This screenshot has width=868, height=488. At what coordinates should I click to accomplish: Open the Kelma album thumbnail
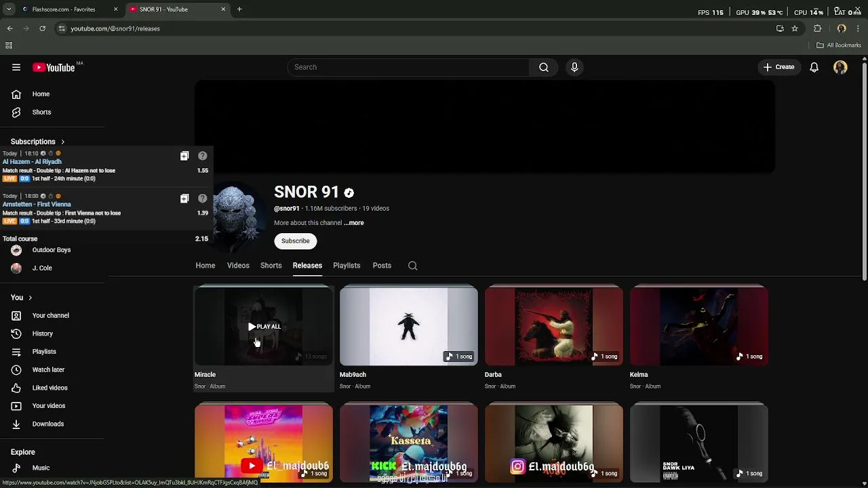699,327
